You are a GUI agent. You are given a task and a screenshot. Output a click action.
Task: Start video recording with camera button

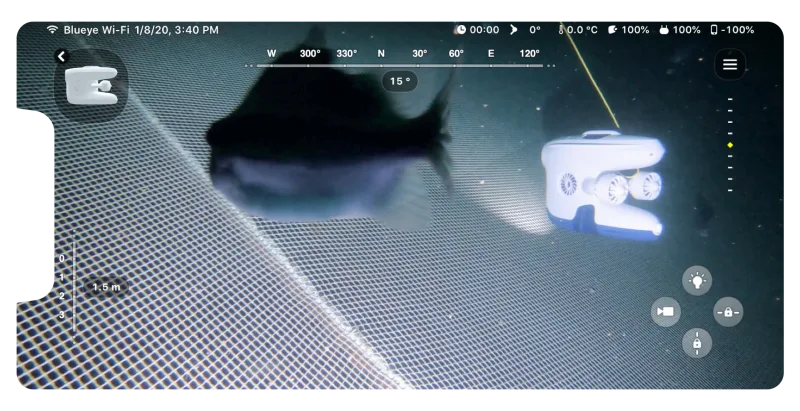point(665,312)
